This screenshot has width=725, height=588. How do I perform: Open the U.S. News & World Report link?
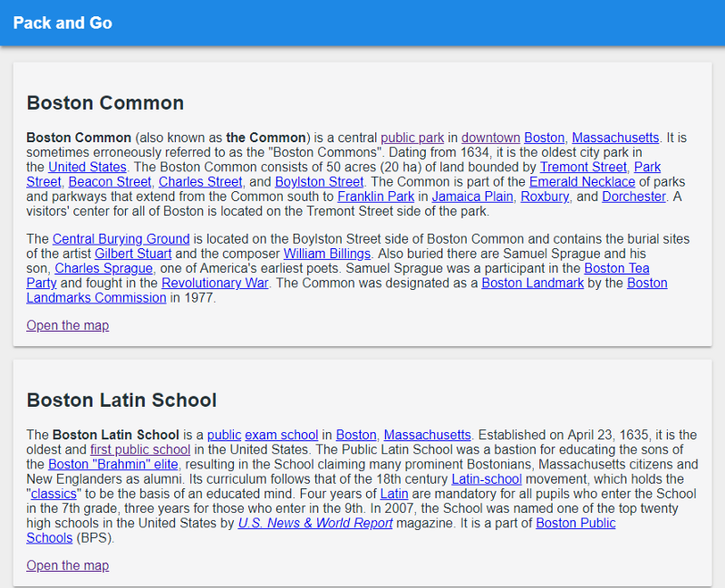coord(315,524)
